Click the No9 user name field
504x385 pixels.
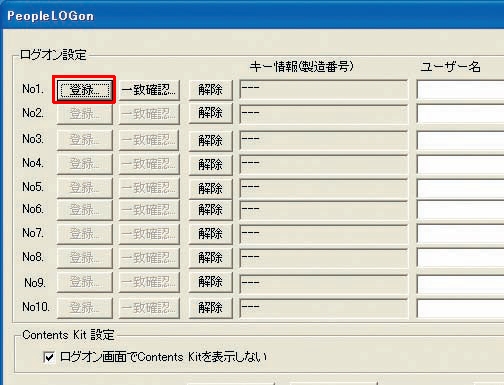(460, 284)
